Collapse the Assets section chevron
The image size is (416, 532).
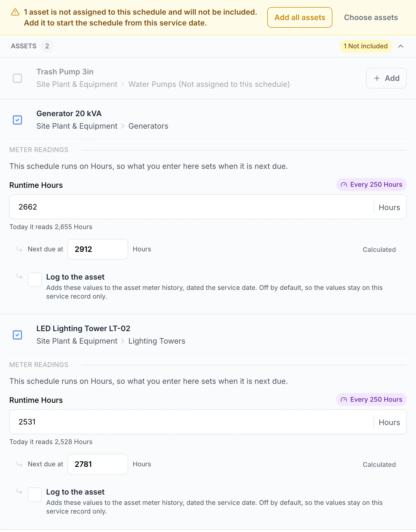[x=401, y=46]
